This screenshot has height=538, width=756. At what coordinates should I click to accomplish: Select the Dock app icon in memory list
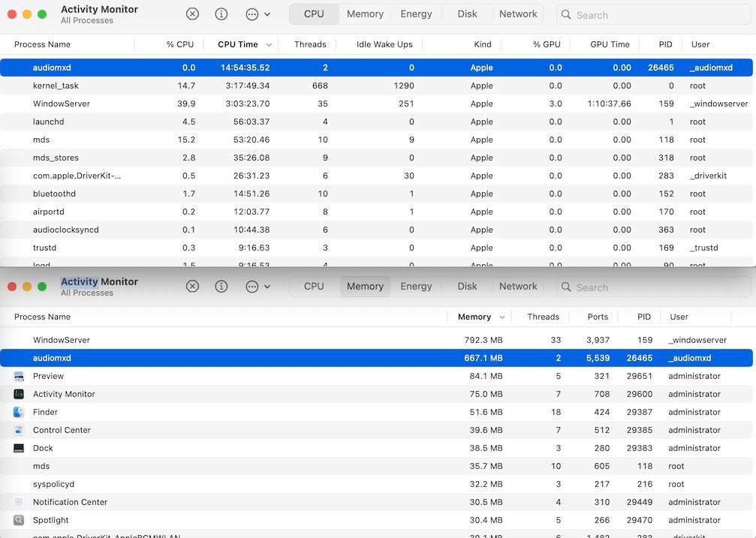pyautogui.click(x=19, y=448)
